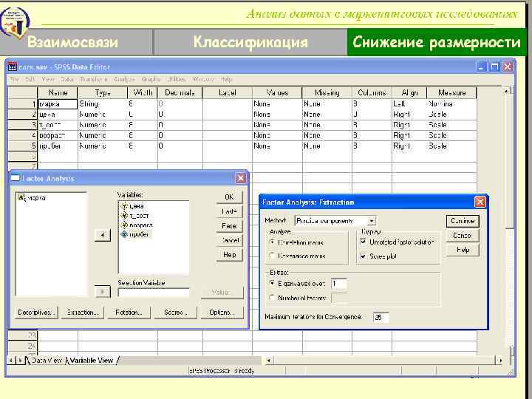Select the пробег variable in Variables list
This screenshot has height=399, width=532.
pyautogui.click(x=138, y=234)
